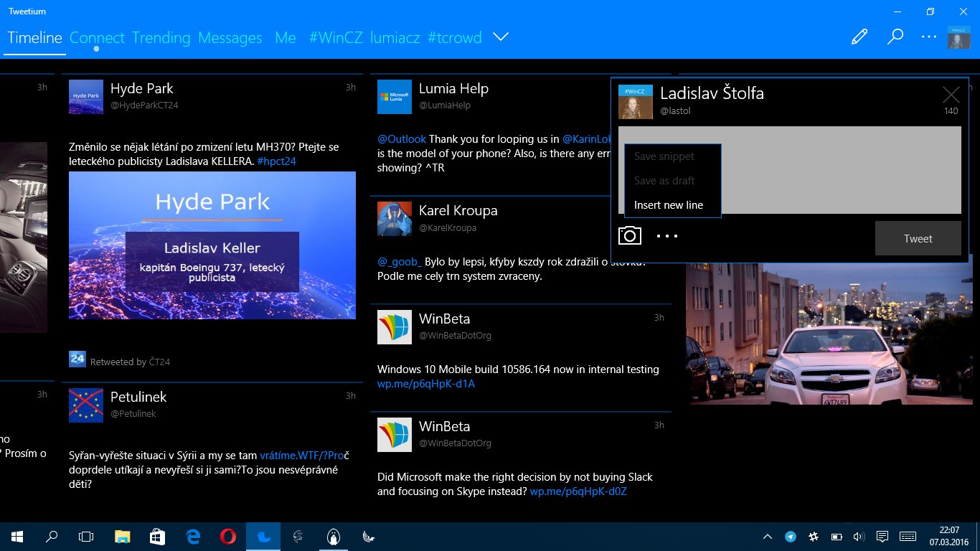Screen dimensions: 980x551
Task: Open the #hpct24 hashtag link
Action: pos(276,161)
